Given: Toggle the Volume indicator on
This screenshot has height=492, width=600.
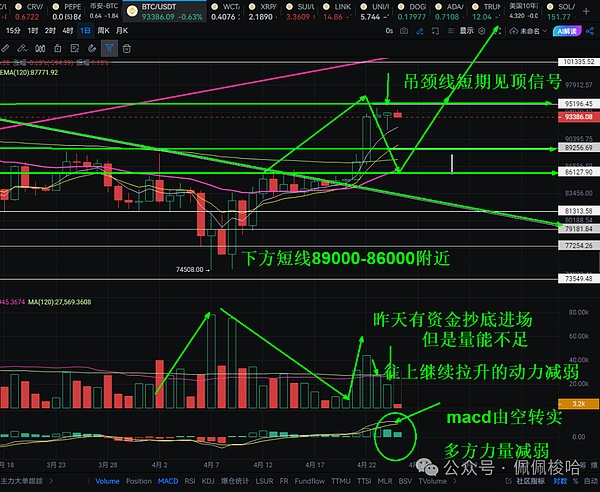Looking at the screenshot, I should 106,481.
